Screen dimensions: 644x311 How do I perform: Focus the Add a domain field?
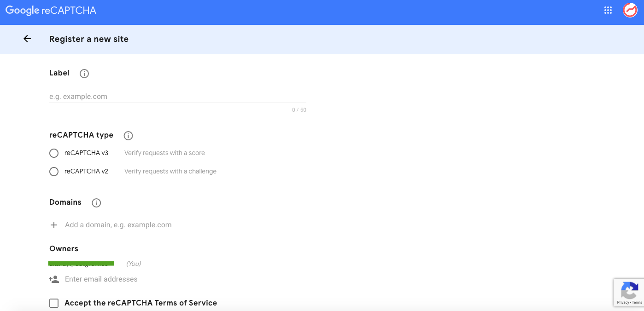click(118, 225)
